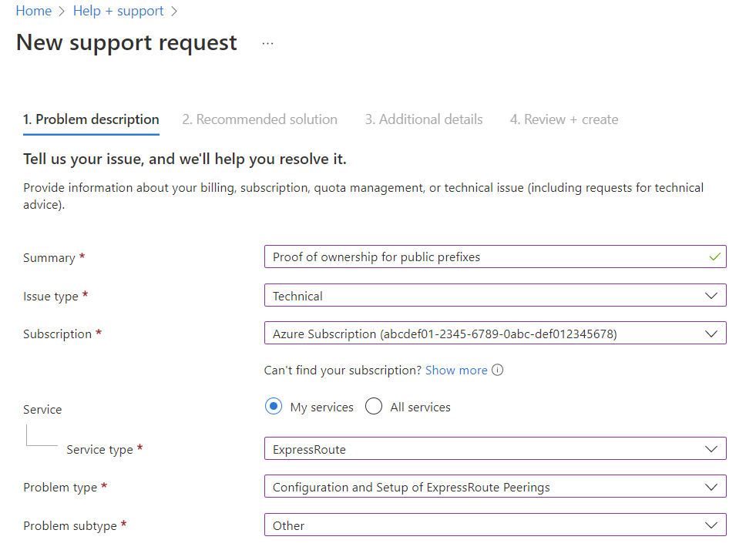Click the Home breadcrumb link
Image resolution: width=756 pixels, height=550 pixels.
[x=34, y=11]
